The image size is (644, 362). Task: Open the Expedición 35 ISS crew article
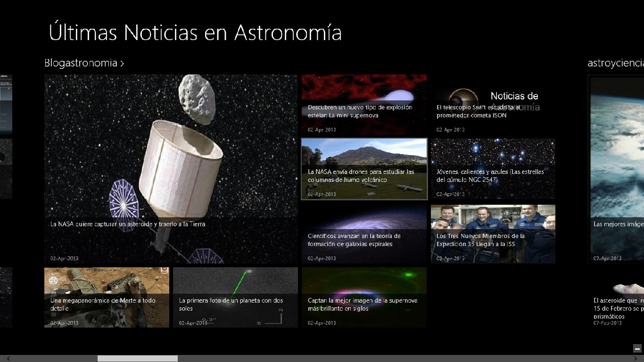(493, 233)
